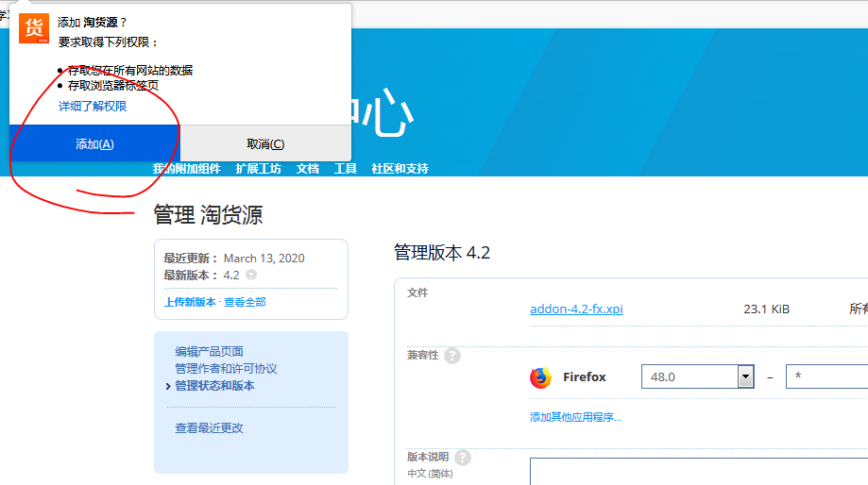Click the 添加其他应用程序... link
This screenshot has height=485, width=868.
576,417
